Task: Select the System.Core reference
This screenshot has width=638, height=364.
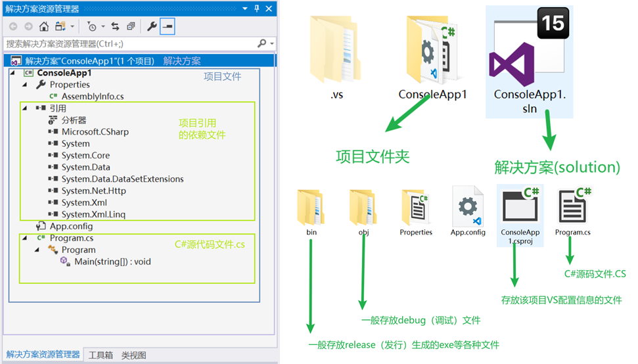Action: coord(79,155)
